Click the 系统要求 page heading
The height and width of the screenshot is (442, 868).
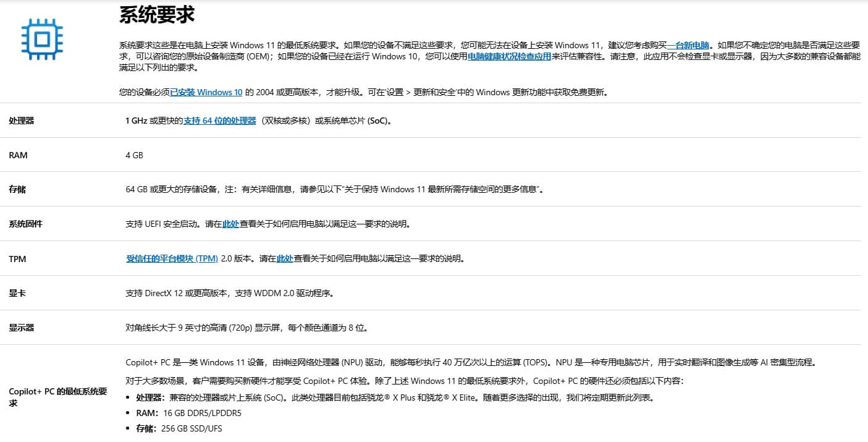pos(157,15)
